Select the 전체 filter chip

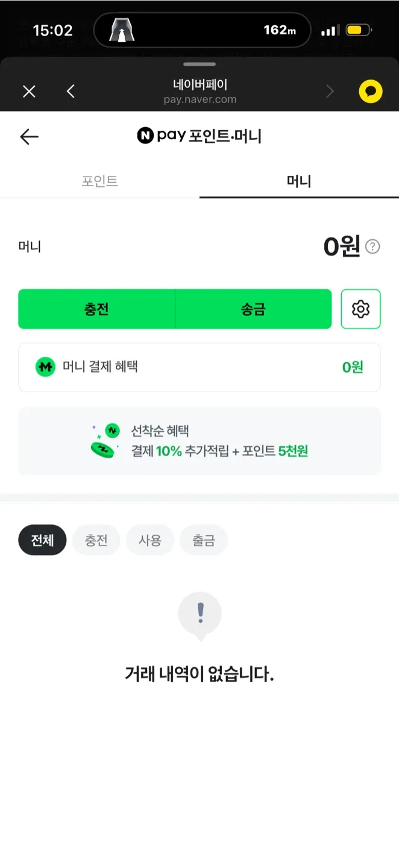[x=42, y=540]
